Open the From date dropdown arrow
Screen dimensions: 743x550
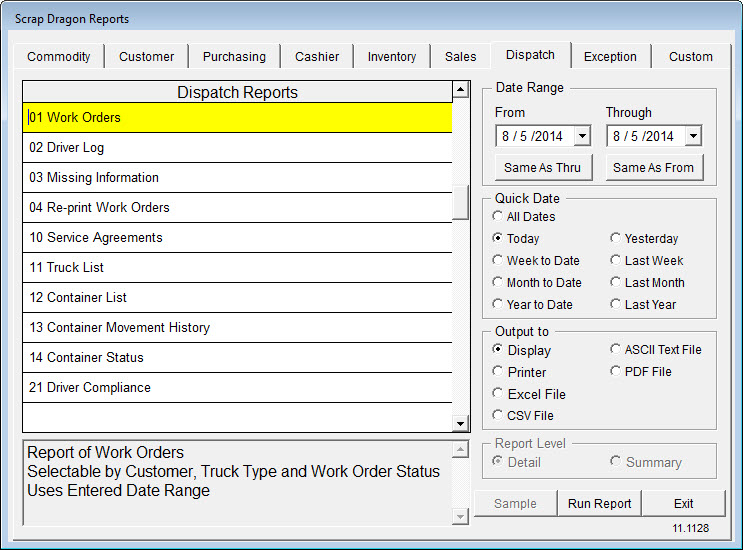point(582,136)
